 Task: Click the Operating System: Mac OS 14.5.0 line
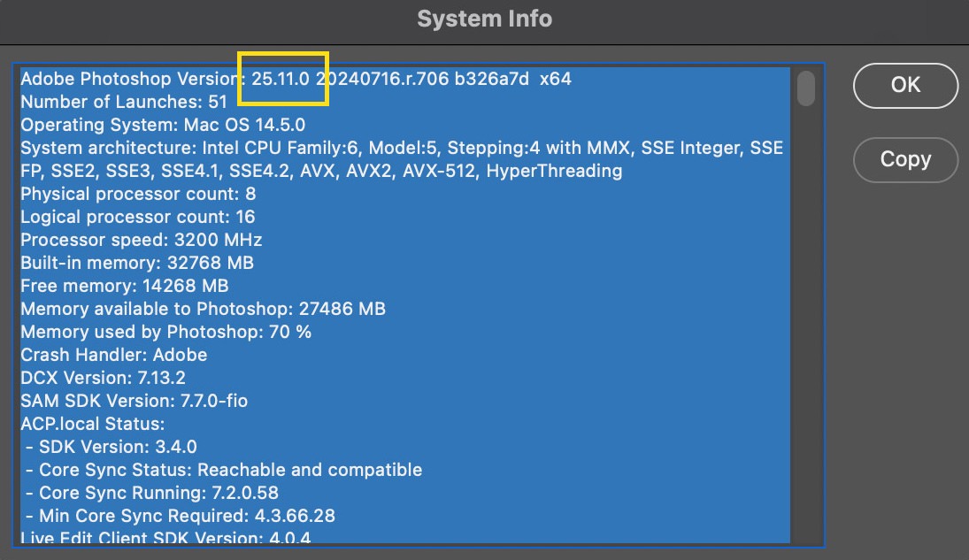[163, 125]
